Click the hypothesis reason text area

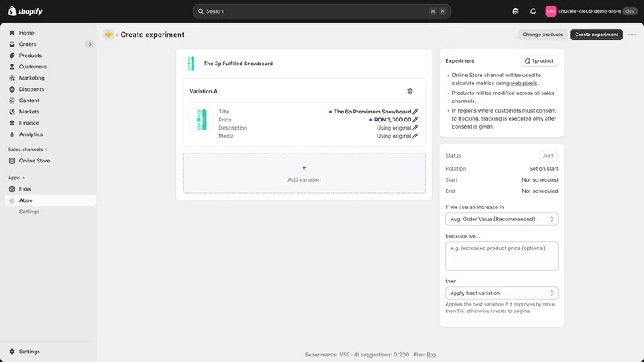(x=502, y=256)
